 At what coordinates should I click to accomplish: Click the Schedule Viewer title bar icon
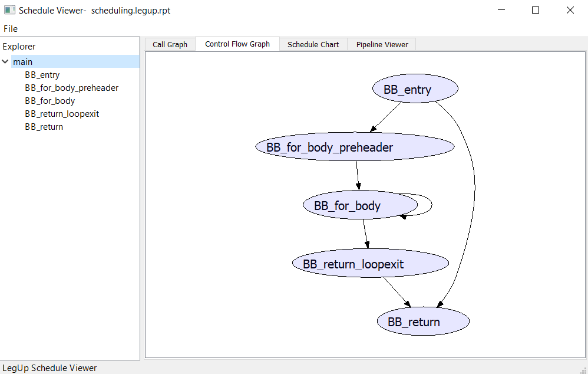click(10, 10)
